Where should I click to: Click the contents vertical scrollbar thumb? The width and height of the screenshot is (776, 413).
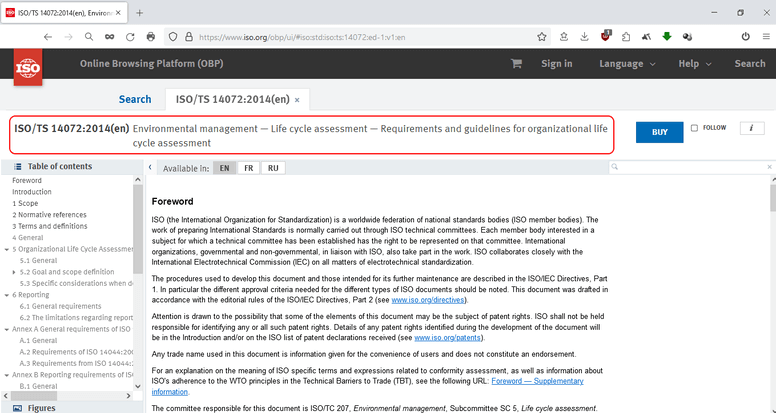click(x=138, y=228)
